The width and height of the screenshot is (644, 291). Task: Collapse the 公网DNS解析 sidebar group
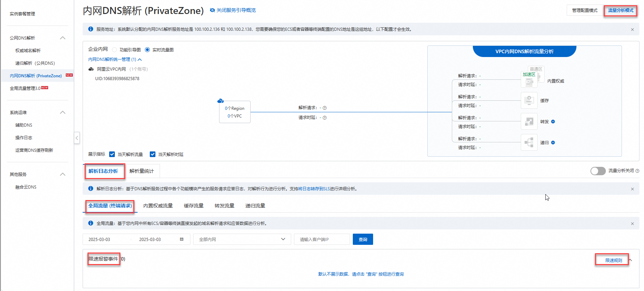[63, 38]
